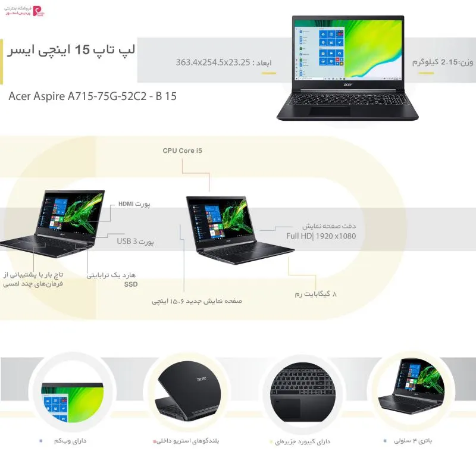The height and width of the screenshot is (476, 476).
Task: Click the CPU Core i5 label
Action: (x=182, y=151)
